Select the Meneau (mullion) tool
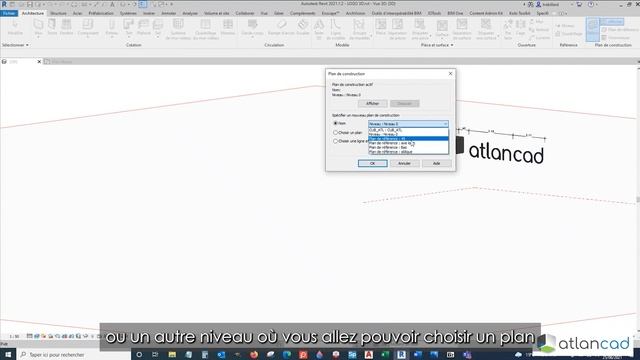The width and height of the screenshot is (640, 360). pyautogui.click(x=228, y=27)
